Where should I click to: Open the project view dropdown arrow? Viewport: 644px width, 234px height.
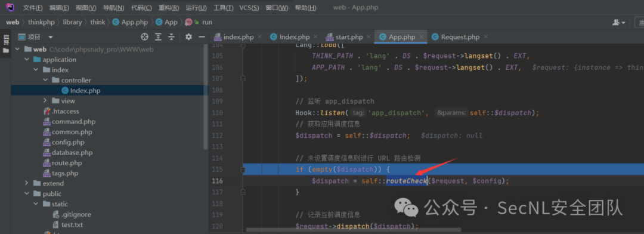point(51,37)
